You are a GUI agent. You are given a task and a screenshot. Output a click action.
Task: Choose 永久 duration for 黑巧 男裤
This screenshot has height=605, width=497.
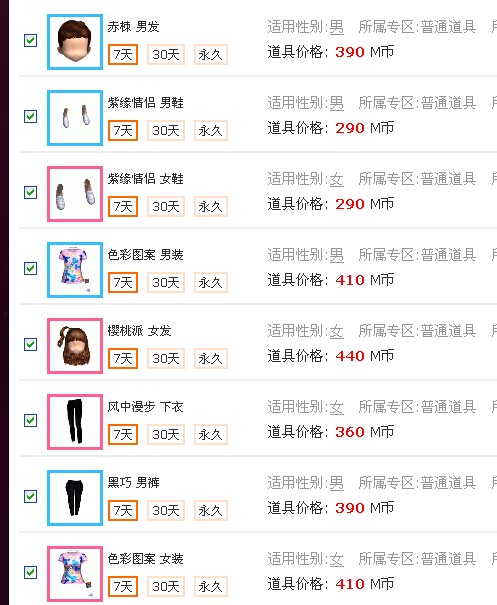(x=211, y=510)
